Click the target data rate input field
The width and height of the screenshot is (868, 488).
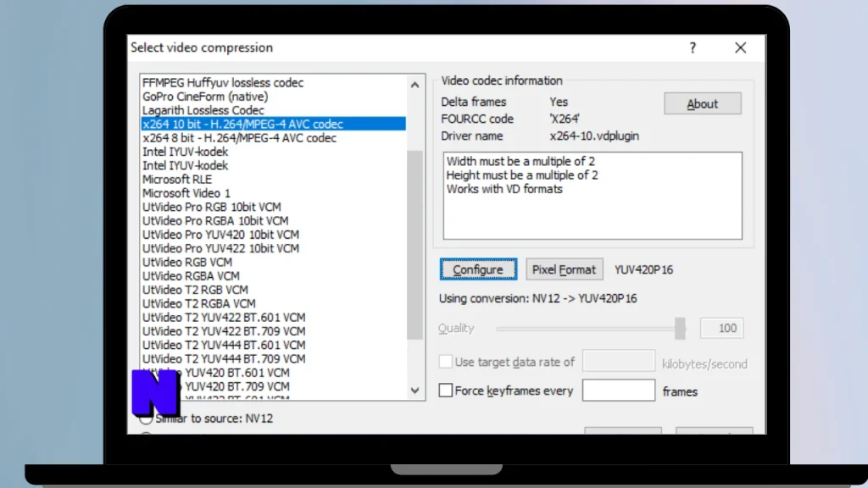point(618,361)
